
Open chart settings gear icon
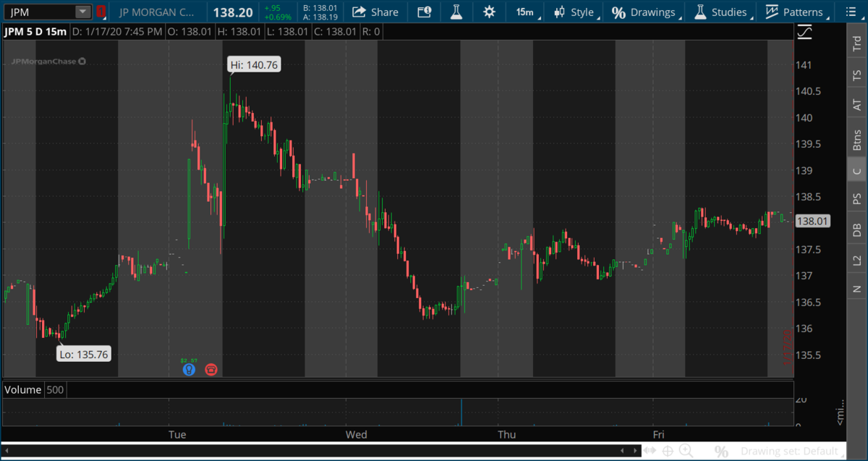point(489,12)
